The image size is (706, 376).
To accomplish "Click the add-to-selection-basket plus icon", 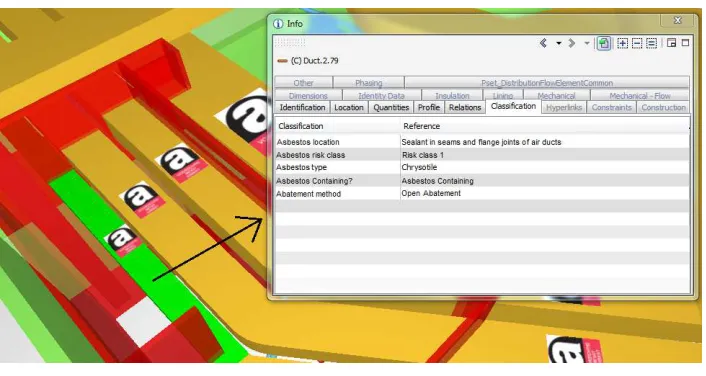I will (622, 43).
